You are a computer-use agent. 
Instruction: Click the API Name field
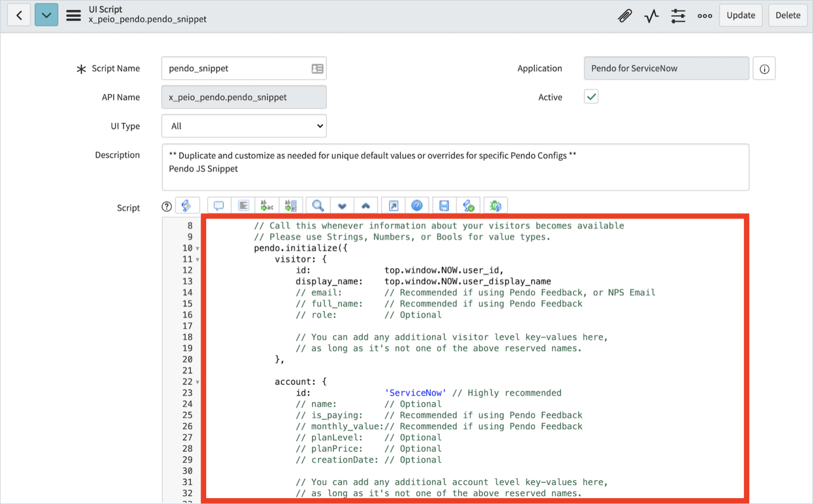244,97
